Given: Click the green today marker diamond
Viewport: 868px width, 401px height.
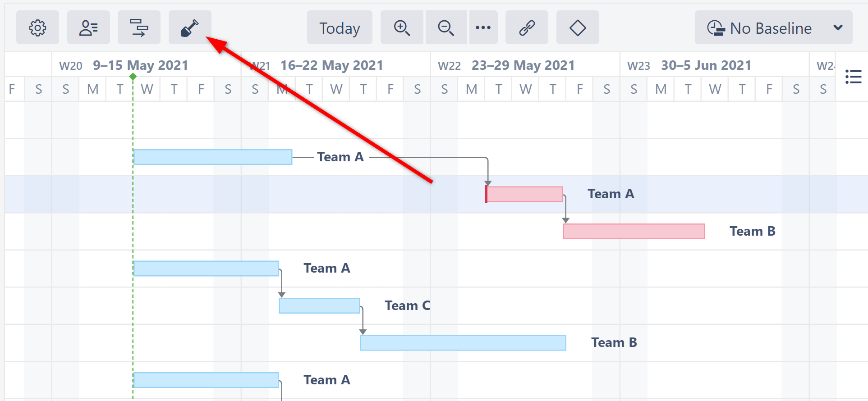Looking at the screenshot, I should click(133, 77).
